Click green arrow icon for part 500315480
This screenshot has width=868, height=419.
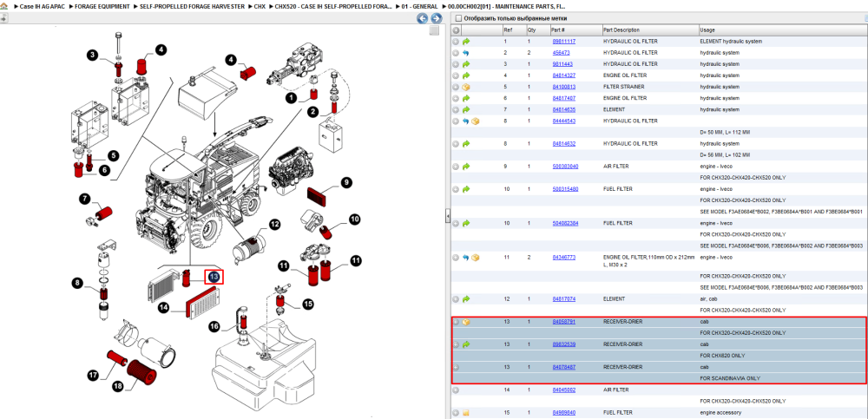click(x=466, y=189)
